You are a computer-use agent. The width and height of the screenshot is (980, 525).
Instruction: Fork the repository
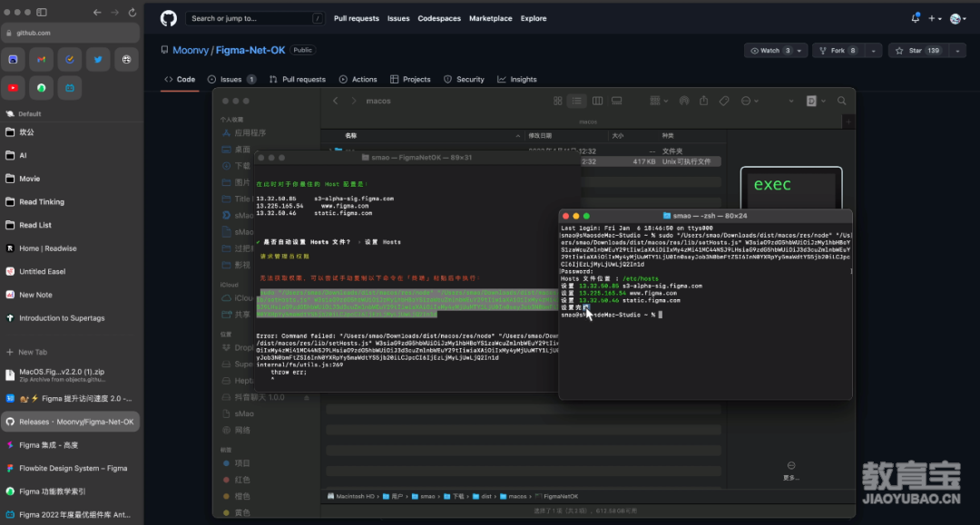click(838, 51)
